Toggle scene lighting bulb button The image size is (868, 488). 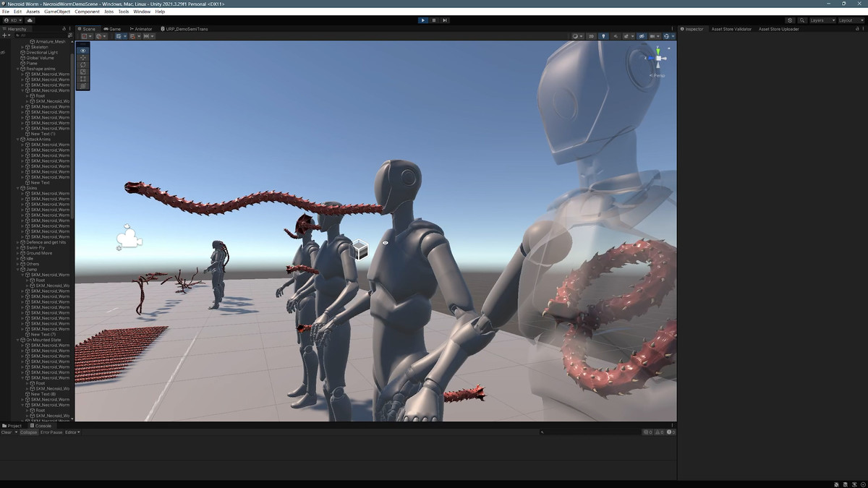pos(603,36)
